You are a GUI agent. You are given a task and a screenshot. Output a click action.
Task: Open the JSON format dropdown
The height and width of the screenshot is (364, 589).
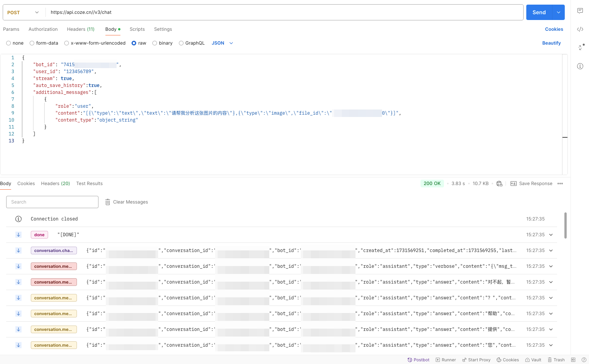click(222, 43)
